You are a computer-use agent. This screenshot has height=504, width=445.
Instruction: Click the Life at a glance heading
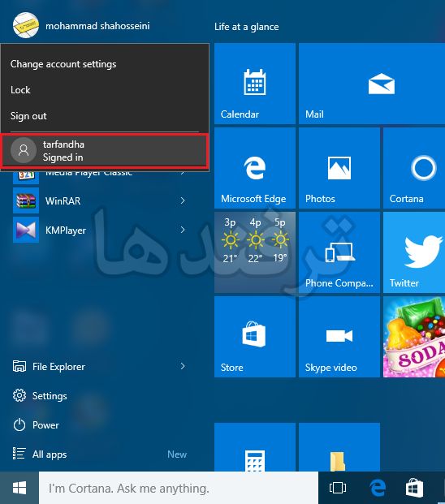pyautogui.click(x=247, y=27)
